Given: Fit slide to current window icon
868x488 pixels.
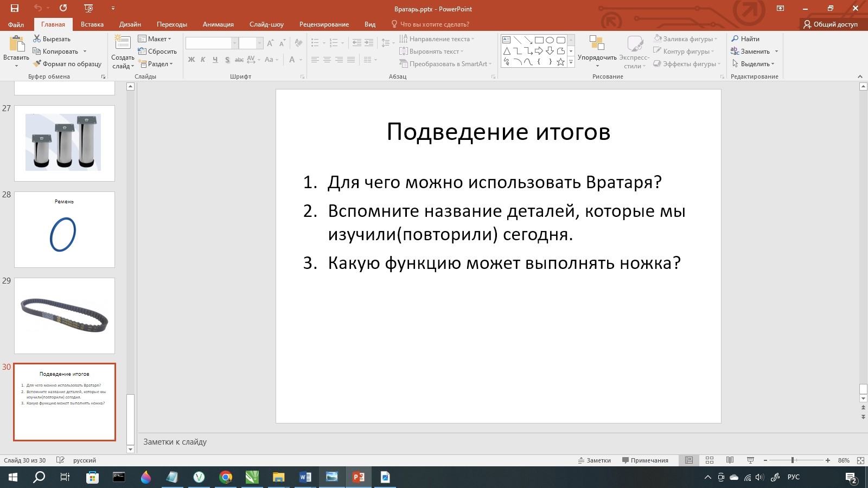Looking at the screenshot, I should (860, 460).
